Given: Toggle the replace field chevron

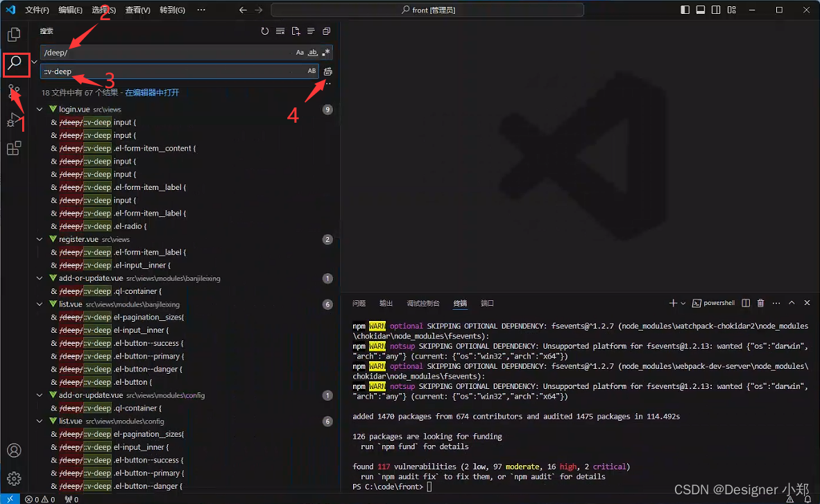Looking at the screenshot, I should pyautogui.click(x=34, y=62).
